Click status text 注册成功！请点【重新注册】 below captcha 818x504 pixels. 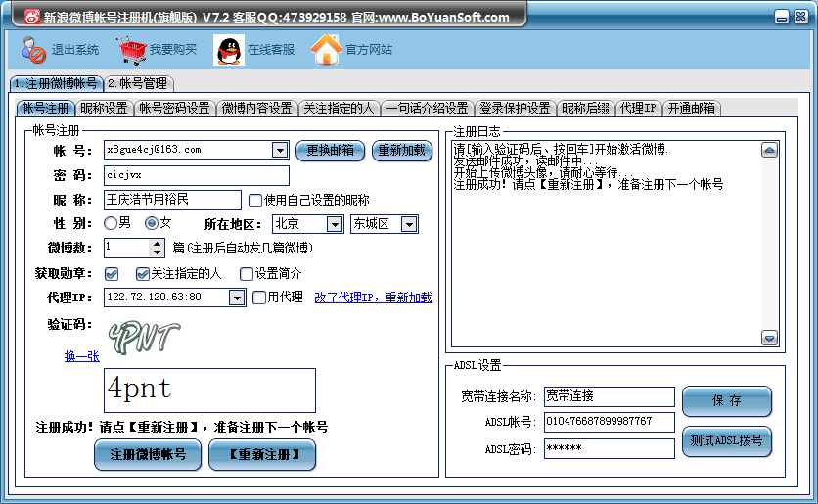coord(182,428)
